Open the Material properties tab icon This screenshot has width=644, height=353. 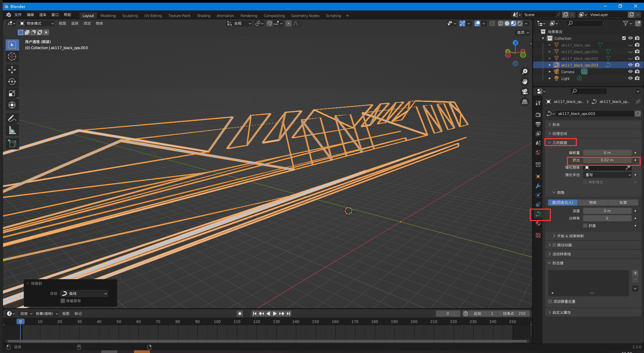pyautogui.click(x=538, y=224)
